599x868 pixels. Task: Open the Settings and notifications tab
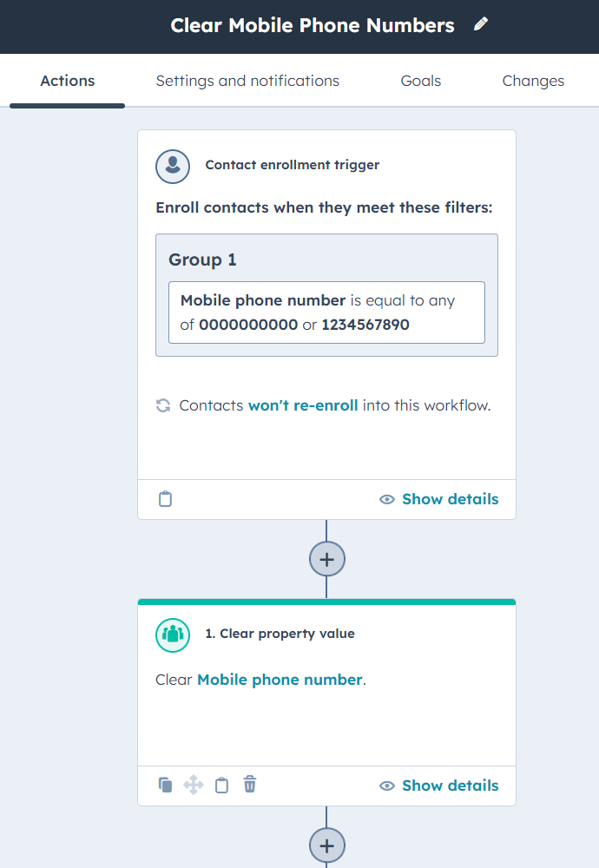tap(247, 81)
